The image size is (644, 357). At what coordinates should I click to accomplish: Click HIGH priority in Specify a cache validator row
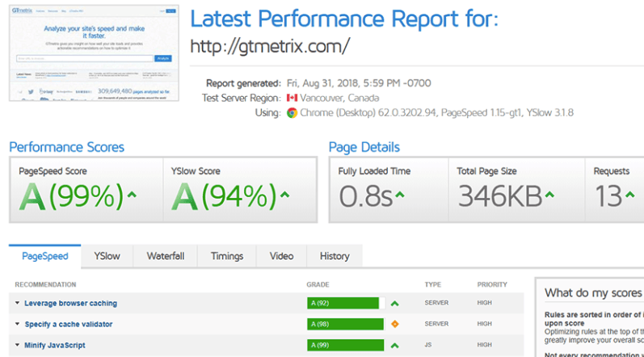coord(484,324)
